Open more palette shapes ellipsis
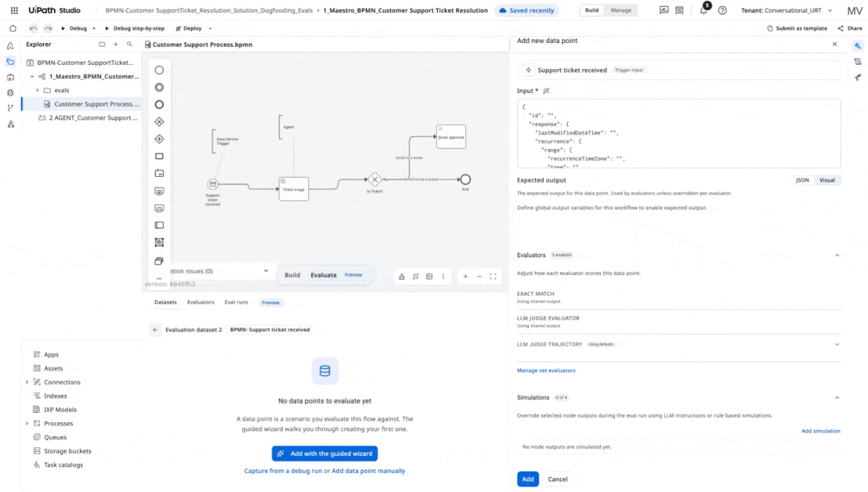 [159, 278]
